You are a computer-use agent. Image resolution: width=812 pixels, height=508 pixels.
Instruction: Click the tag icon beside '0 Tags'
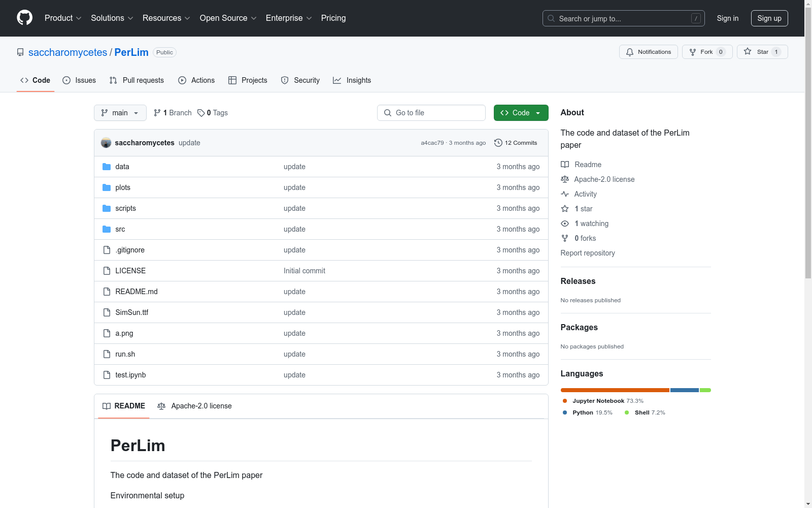click(x=201, y=113)
